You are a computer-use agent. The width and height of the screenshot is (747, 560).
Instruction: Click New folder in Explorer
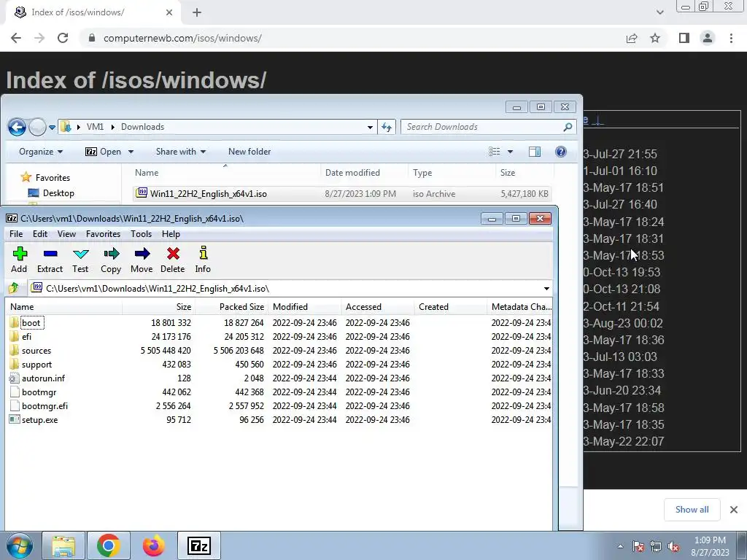pyautogui.click(x=249, y=152)
